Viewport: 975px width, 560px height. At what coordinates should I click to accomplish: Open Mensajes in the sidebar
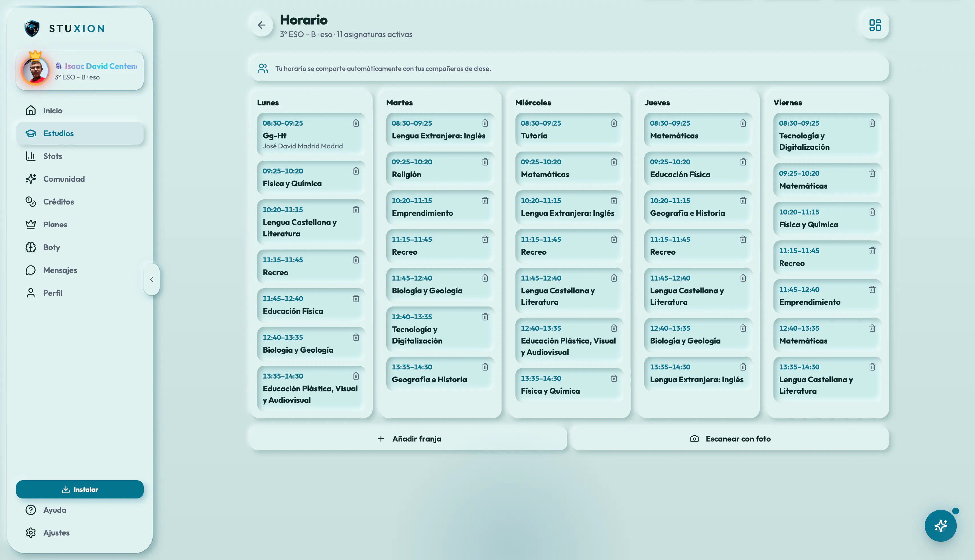tap(80, 270)
